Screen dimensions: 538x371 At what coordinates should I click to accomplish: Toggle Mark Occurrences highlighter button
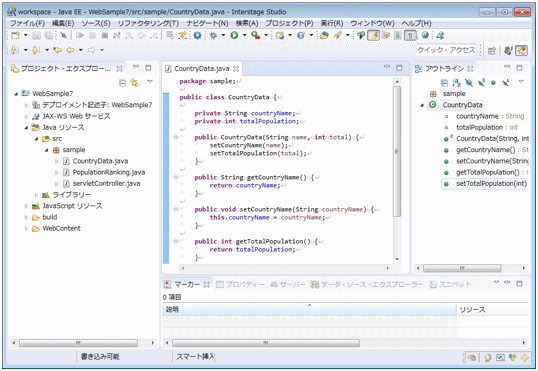click(374, 35)
